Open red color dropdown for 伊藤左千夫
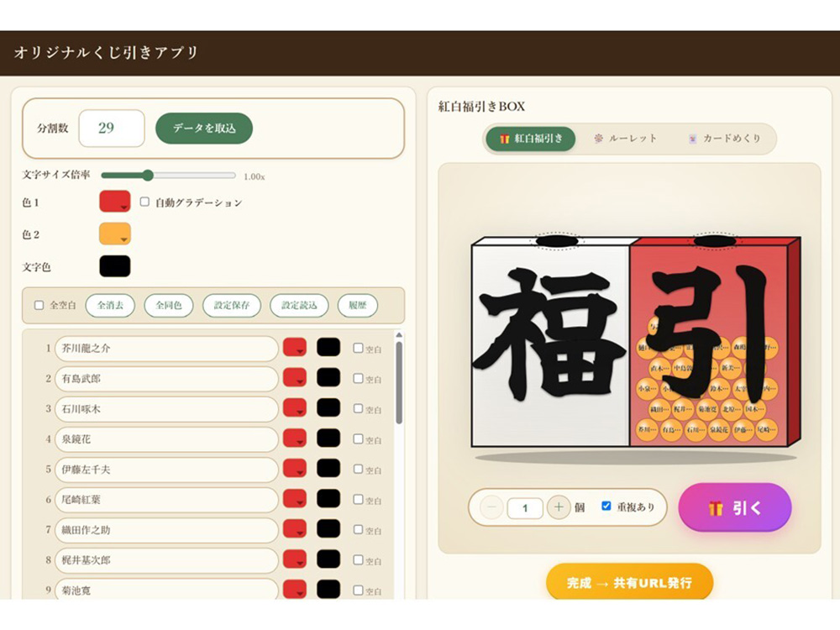 click(295, 468)
